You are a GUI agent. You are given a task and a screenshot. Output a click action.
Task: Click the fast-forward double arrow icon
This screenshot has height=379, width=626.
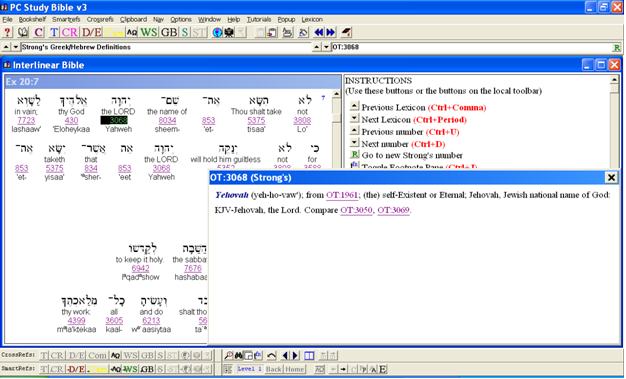point(331,32)
